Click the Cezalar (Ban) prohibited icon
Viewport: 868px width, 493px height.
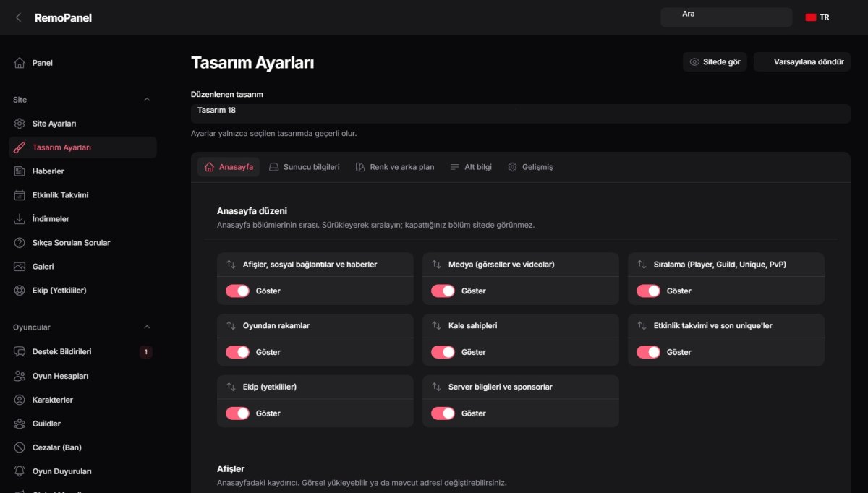click(x=20, y=447)
